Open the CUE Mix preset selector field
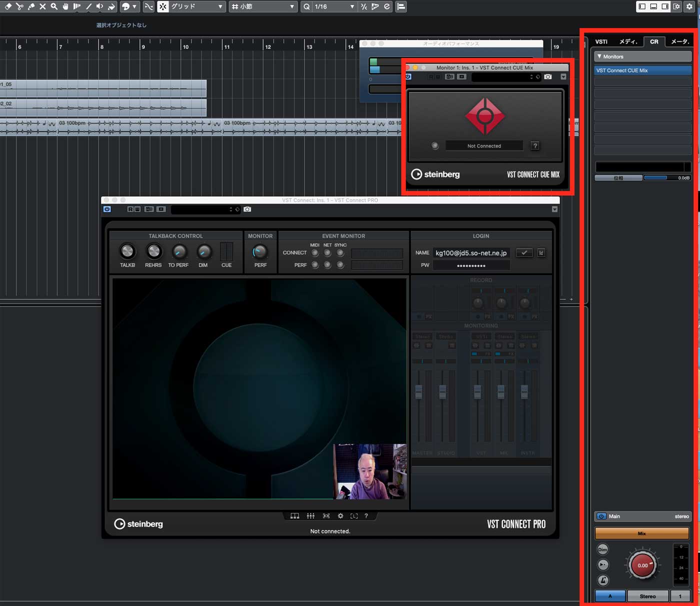The image size is (700, 606). 506,77
